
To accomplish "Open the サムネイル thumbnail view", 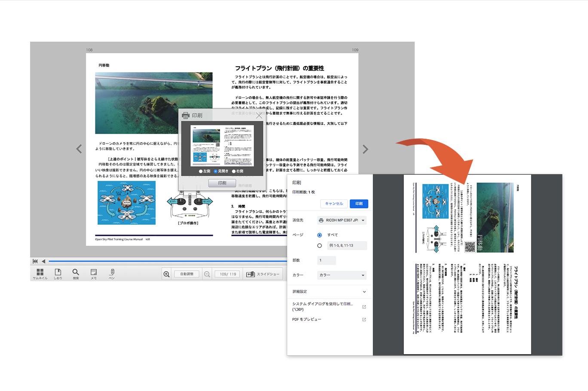I will (x=40, y=273).
